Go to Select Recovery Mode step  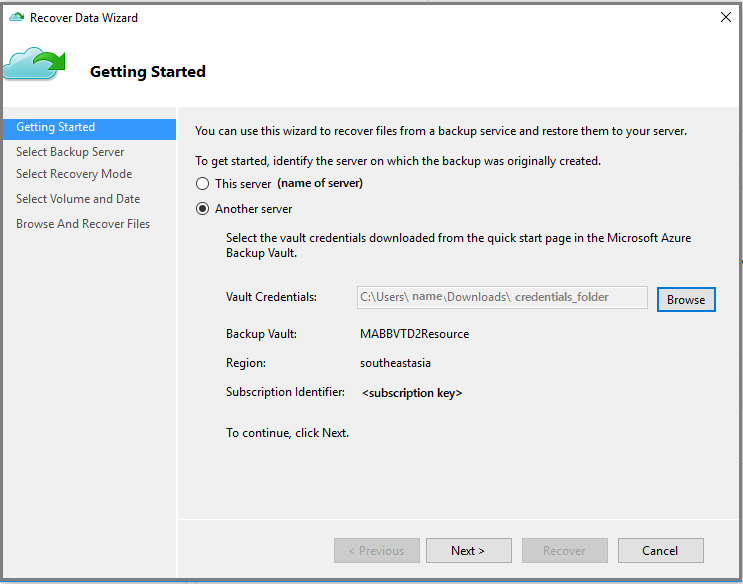tap(74, 174)
